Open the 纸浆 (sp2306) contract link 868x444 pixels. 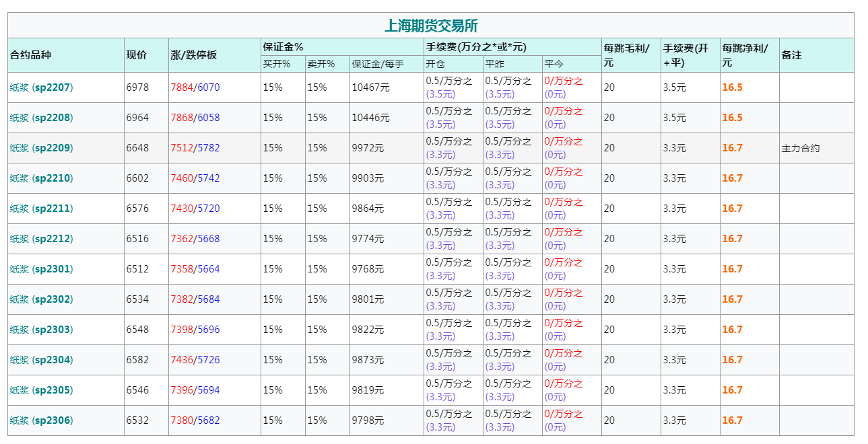(41, 420)
